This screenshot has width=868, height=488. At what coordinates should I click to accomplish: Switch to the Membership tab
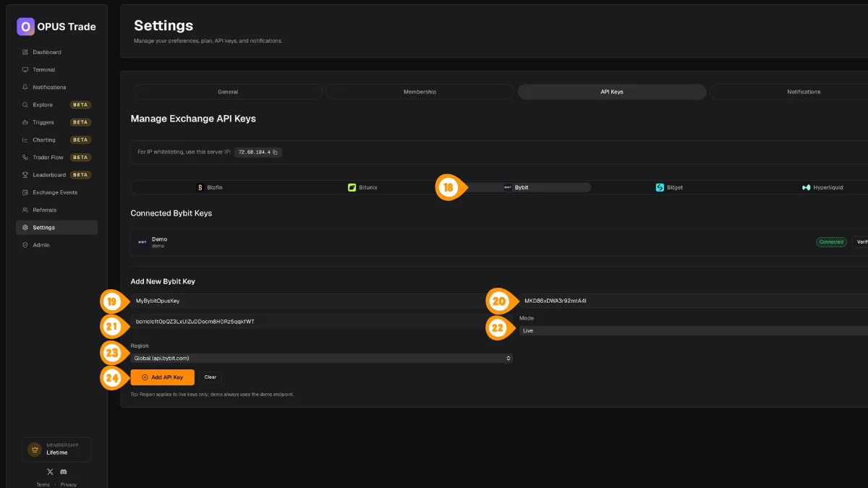tap(420, 92)
